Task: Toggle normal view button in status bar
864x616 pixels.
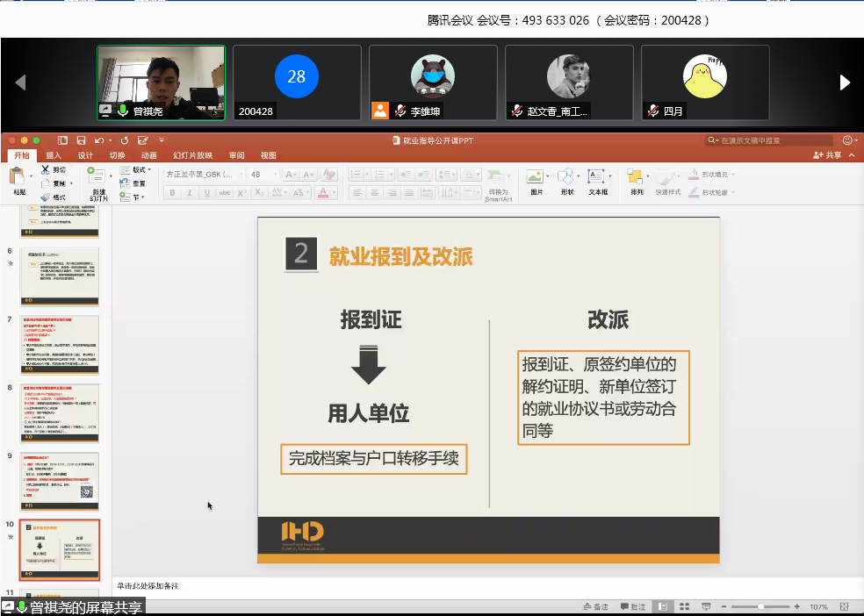Action: [664, 606]
